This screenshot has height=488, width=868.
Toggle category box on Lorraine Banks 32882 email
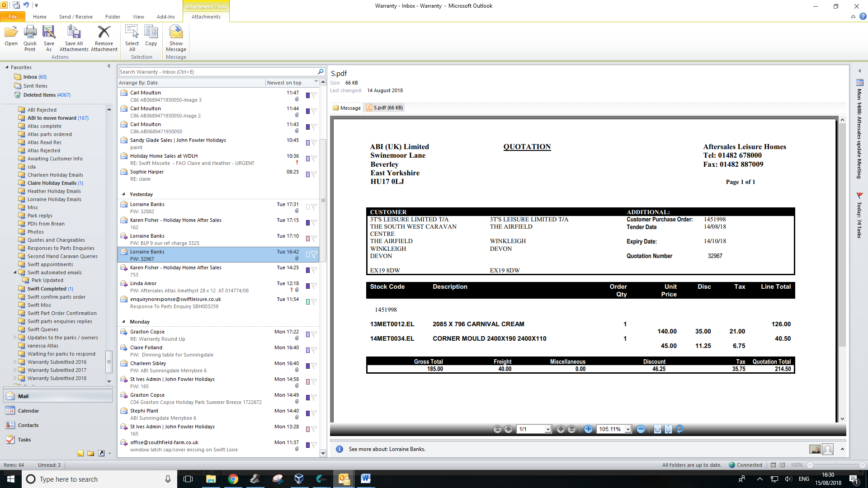coord(308,207)
